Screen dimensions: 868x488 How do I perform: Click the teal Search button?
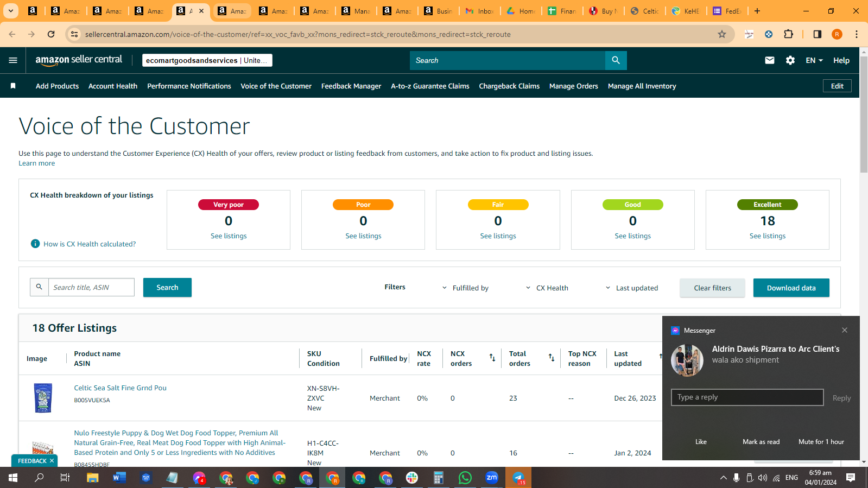tap(167, 287)
